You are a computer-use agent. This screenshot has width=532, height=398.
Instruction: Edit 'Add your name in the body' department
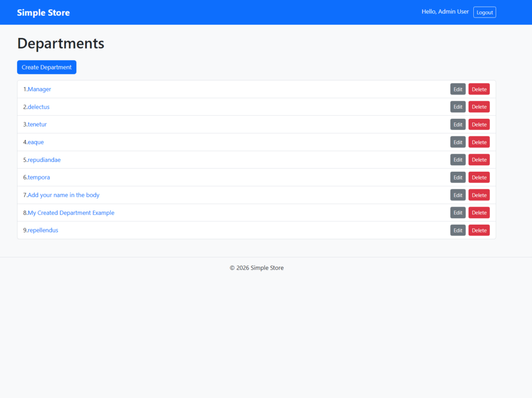pos(458,195)
